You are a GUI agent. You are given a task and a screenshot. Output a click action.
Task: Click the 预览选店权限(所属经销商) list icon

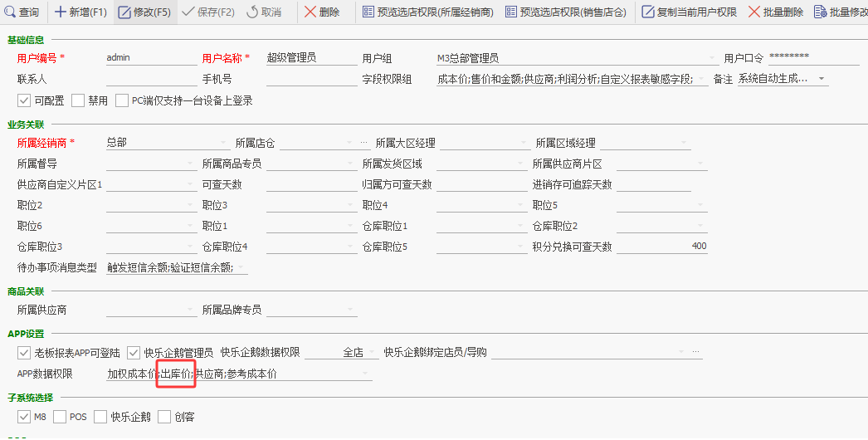click(x=368, y=12)
